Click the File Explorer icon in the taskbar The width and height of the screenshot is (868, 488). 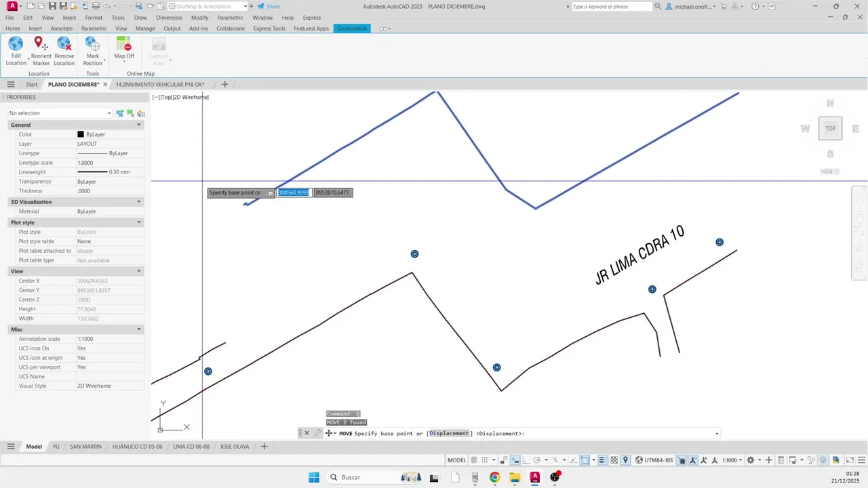point(515,477)
